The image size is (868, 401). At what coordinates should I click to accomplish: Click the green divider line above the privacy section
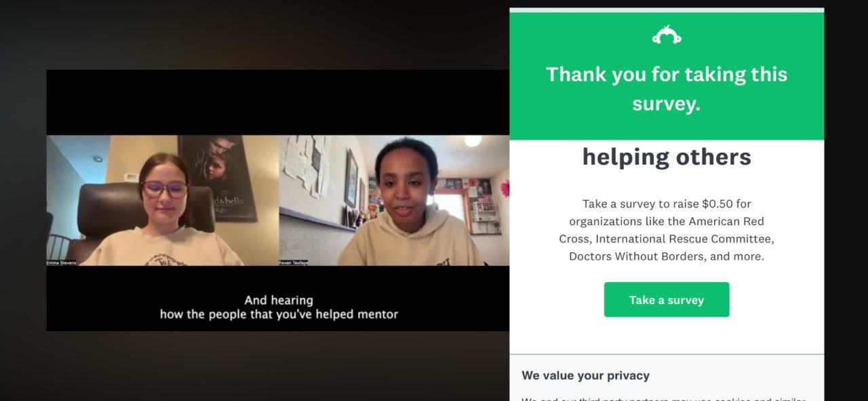pos(667,354)
